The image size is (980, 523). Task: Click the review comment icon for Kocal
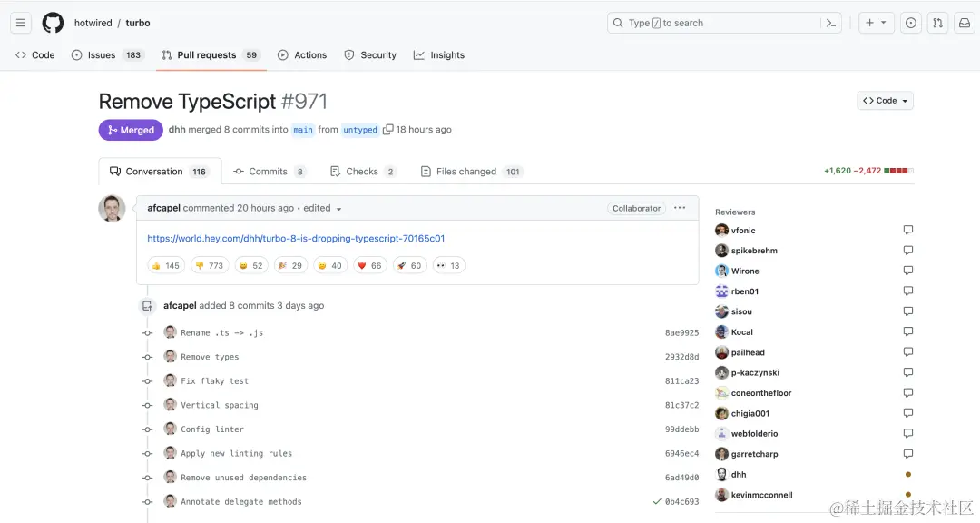point(908,331)
